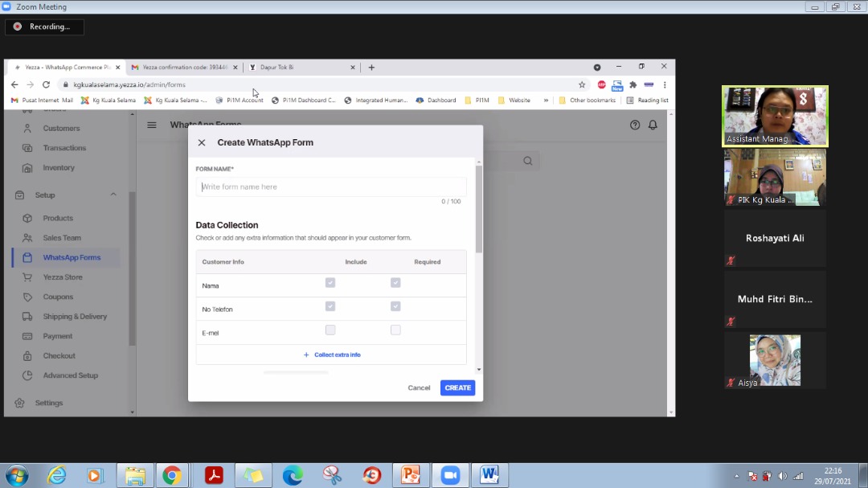This screenshot has width=868, height=488.
Task: Open the Chrome extensions puzzle icon
Action: [633, 84]
